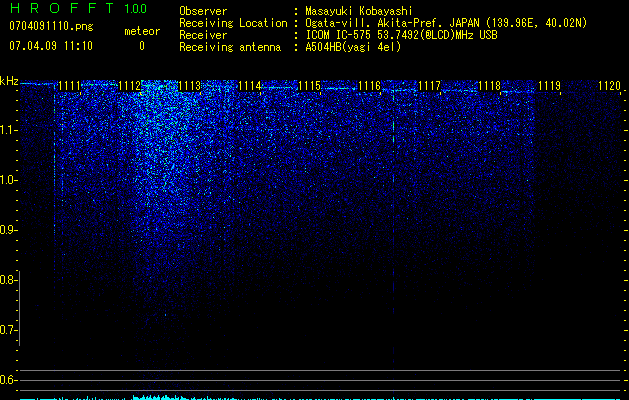
Task: Click the 1111 time marker
Action: point(69,86)
